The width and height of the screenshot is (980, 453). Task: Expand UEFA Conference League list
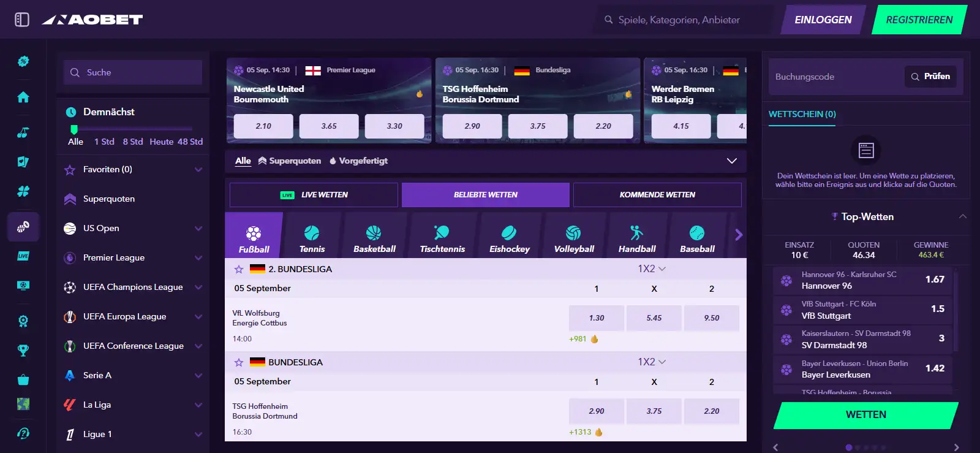[x=198, y=346]
